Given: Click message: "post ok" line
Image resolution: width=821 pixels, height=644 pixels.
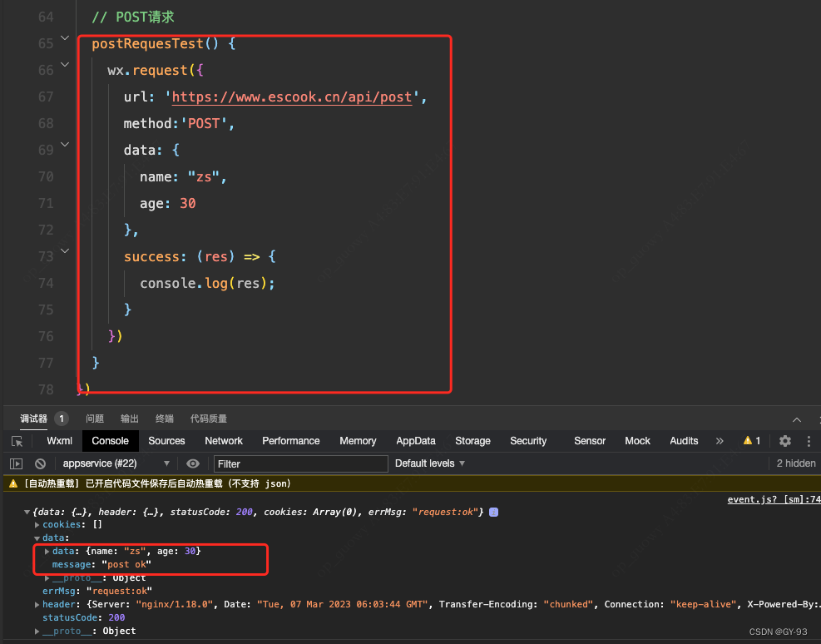Looking at the screenshot, I should [101, 564].
